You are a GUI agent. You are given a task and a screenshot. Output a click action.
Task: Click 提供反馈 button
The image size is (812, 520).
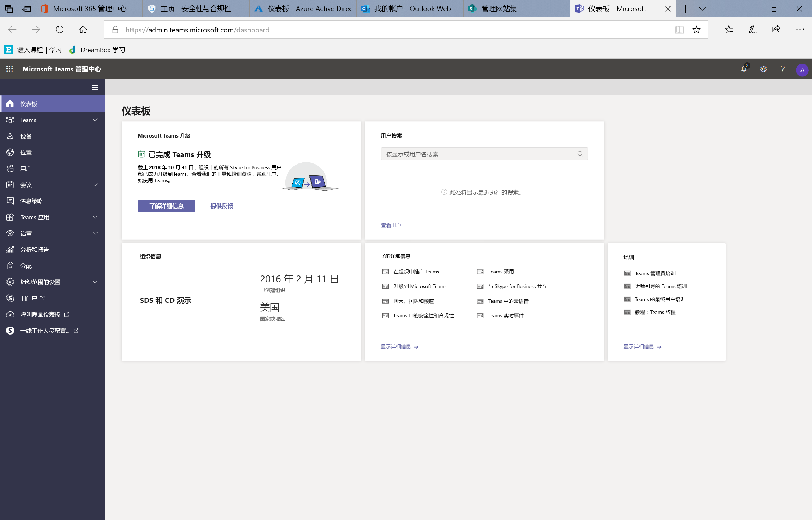(221, 206)
